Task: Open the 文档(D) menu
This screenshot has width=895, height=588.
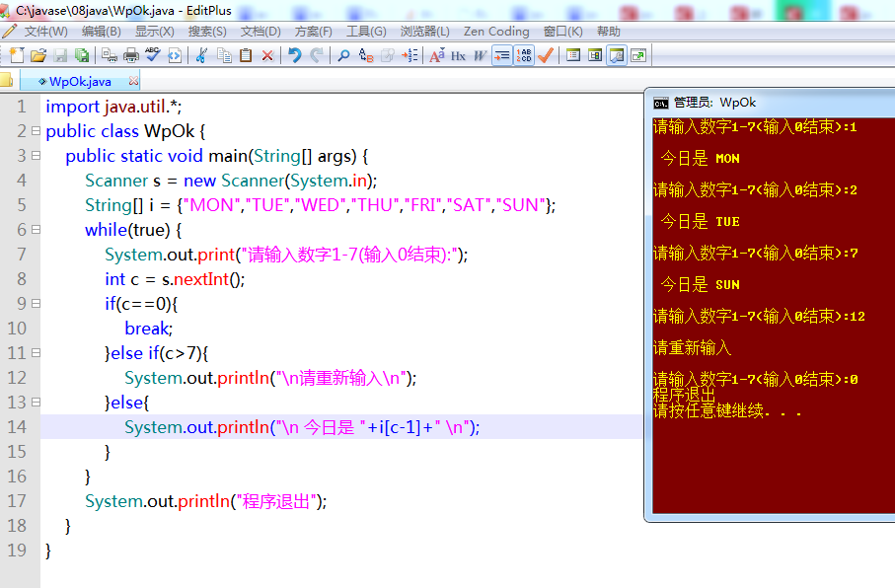Action: (x=261, y=32)
